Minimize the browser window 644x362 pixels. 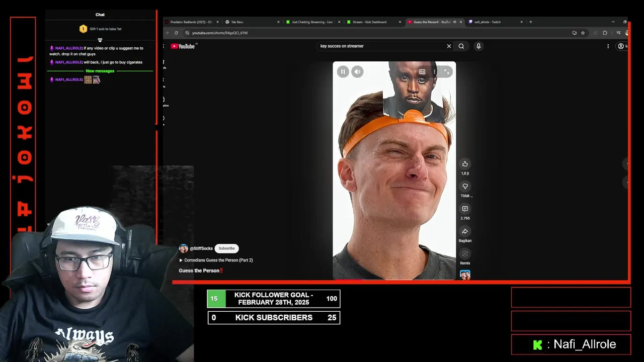pos(613,22)
